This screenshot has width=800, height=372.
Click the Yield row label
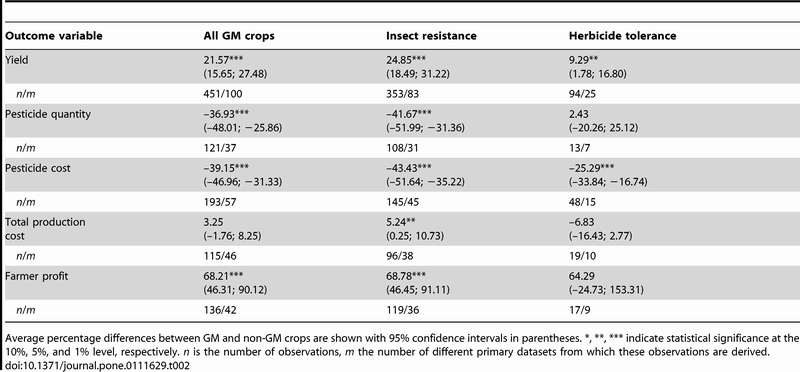[16, 60]
